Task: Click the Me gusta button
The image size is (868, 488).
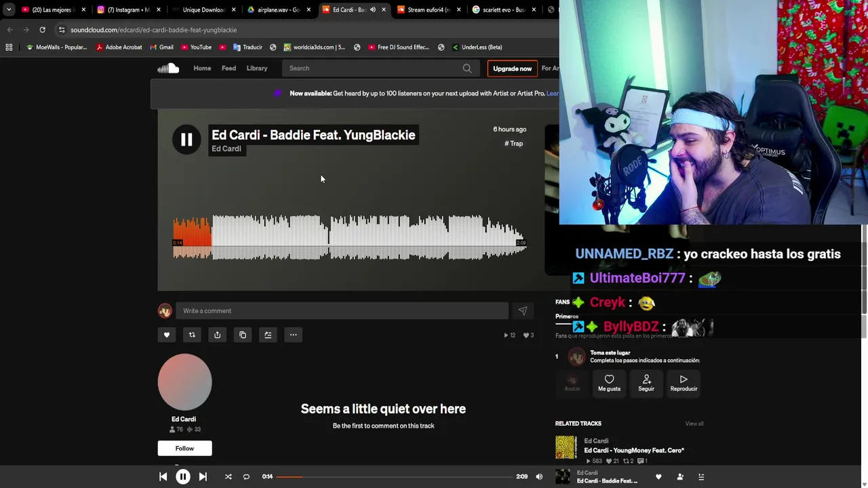Action: pos(609,383)
